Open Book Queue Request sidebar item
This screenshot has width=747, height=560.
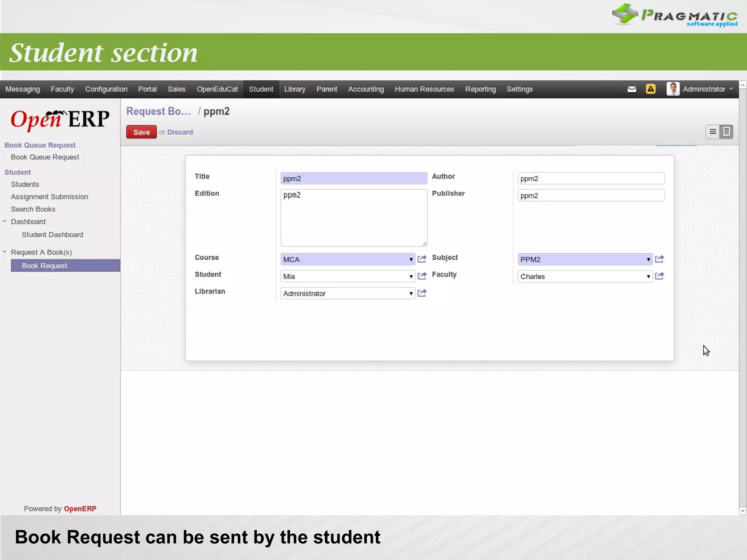point(45,157)
